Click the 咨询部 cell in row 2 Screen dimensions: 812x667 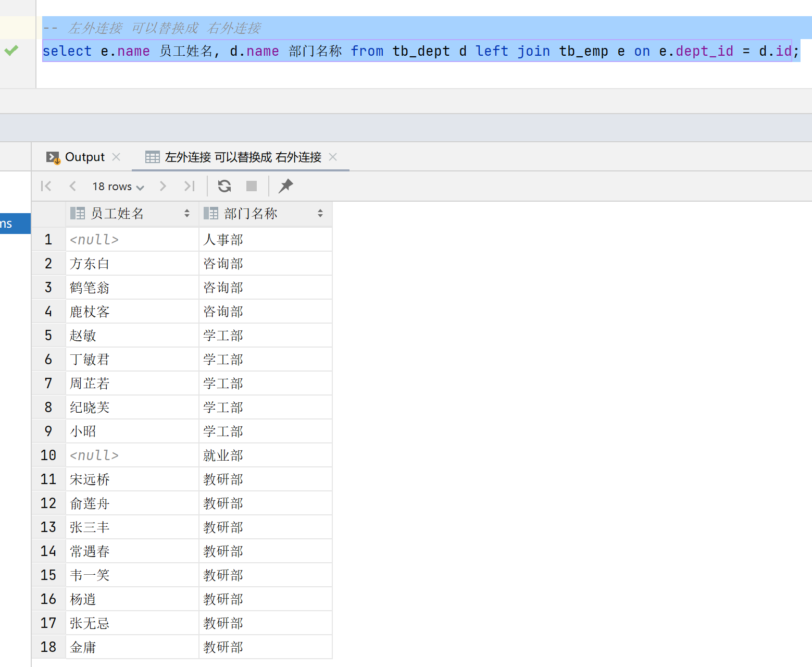(x=266, y=264)
